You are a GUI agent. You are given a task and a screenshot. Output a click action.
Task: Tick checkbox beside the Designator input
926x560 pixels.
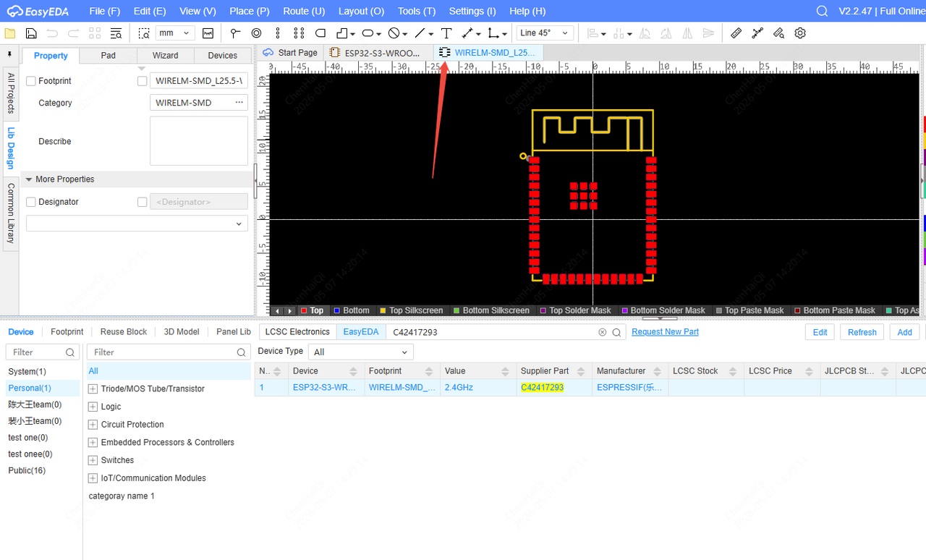click(x=143, y=202)
